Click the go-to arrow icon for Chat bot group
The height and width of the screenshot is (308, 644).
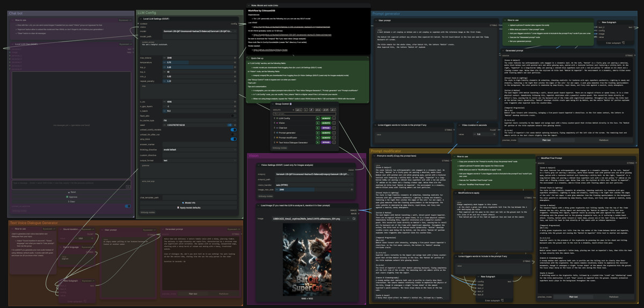[318, 128]
